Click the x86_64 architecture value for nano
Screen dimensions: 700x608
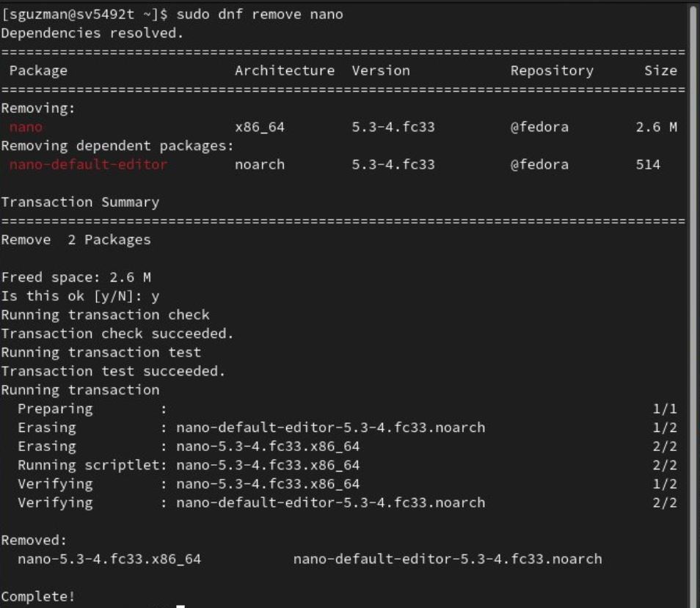(x=260, y=128)
